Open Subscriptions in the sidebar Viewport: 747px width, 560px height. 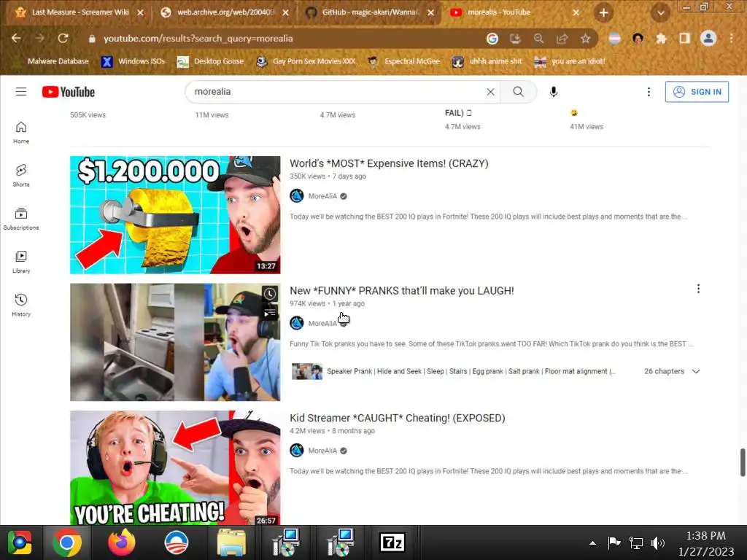(21, 219)
